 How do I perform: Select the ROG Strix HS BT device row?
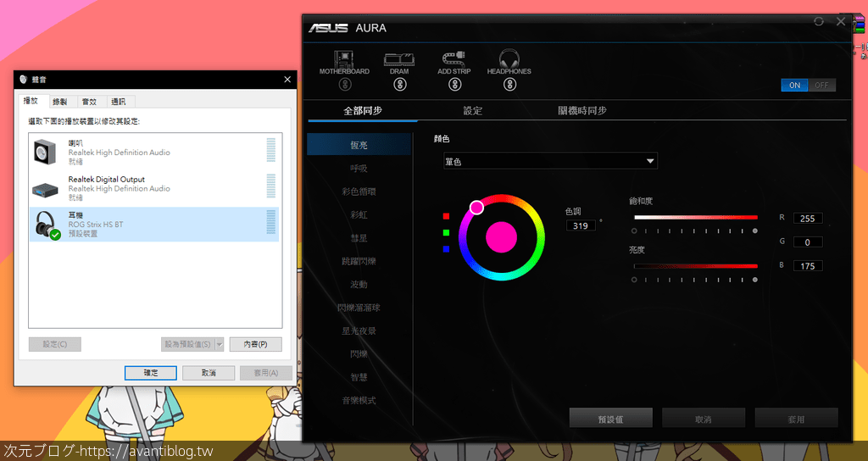[154, 224]
